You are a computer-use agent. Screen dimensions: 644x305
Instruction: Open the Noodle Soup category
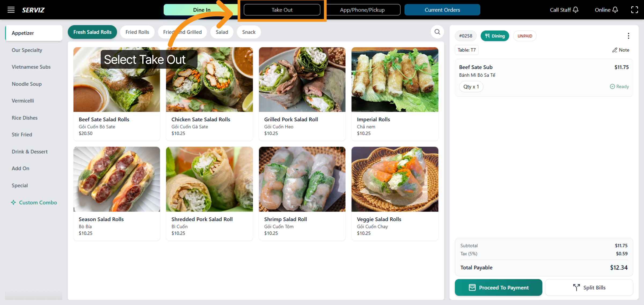[27, 84]
